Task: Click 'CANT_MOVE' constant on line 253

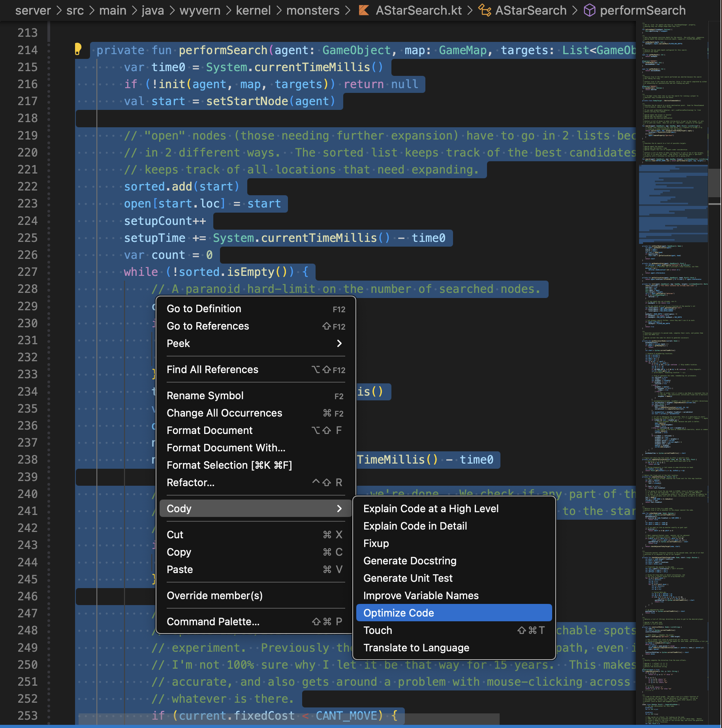Action: [346, 716]
